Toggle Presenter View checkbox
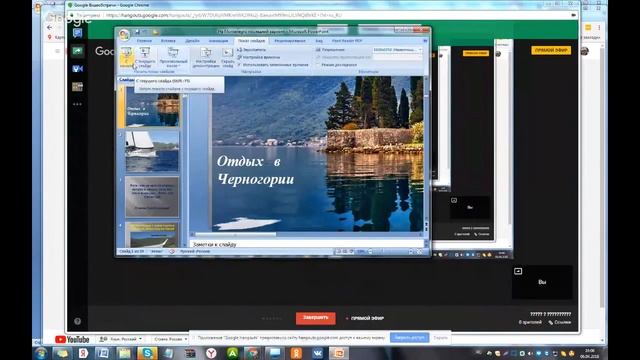The width and height of the screenshot is (640, 360). (x=336, y=64)
